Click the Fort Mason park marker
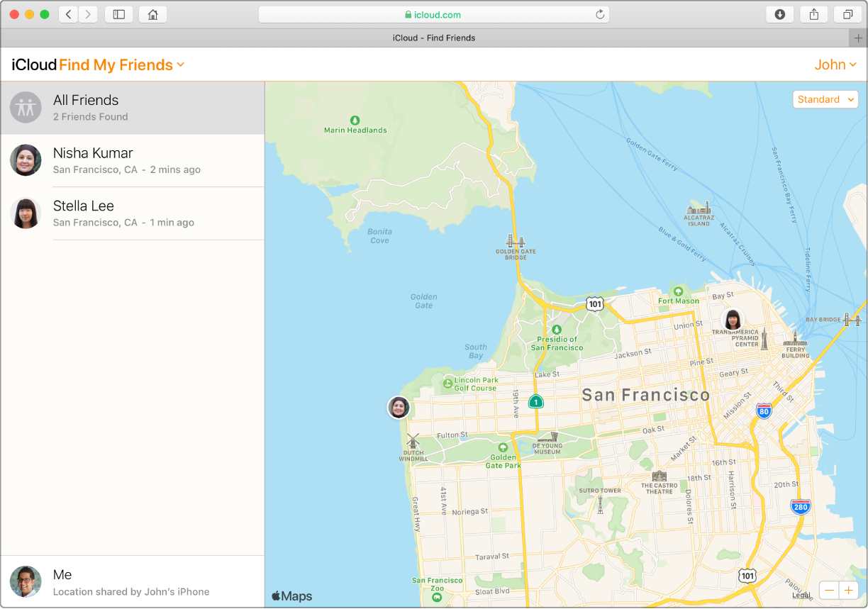868x609 pixels. pyautogui.click(x=679, y=291)
